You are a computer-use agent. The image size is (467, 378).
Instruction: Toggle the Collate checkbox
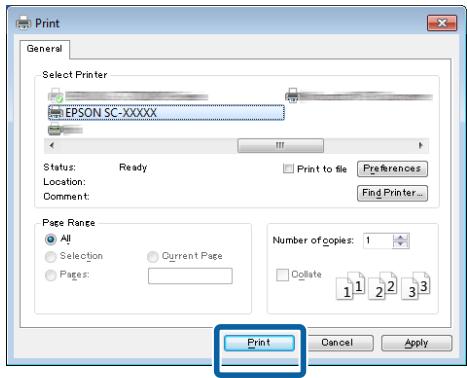282,275
